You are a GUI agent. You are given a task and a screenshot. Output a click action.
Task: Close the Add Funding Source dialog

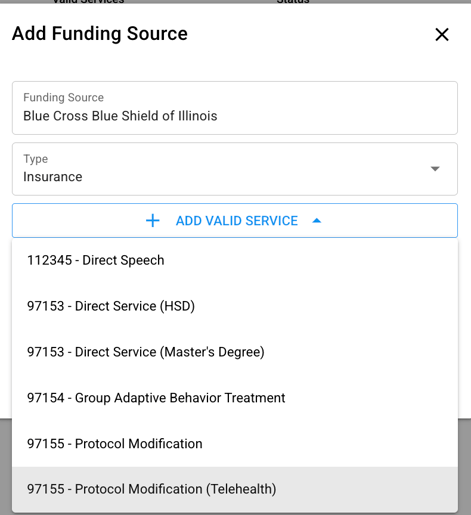point(442,34)
